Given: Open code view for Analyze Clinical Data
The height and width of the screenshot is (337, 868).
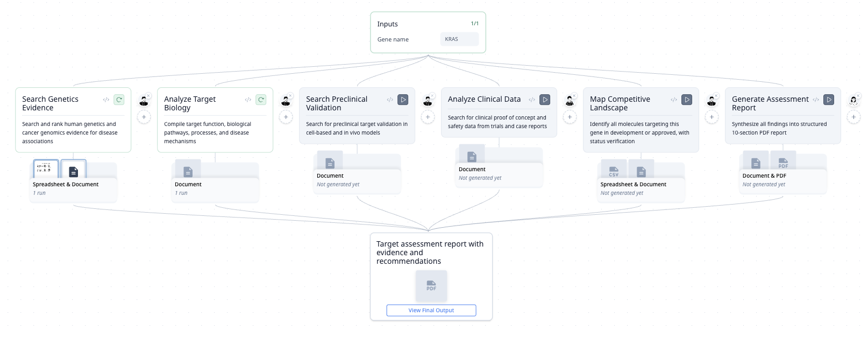Looking at the screenshot, I should pos(532,100).
